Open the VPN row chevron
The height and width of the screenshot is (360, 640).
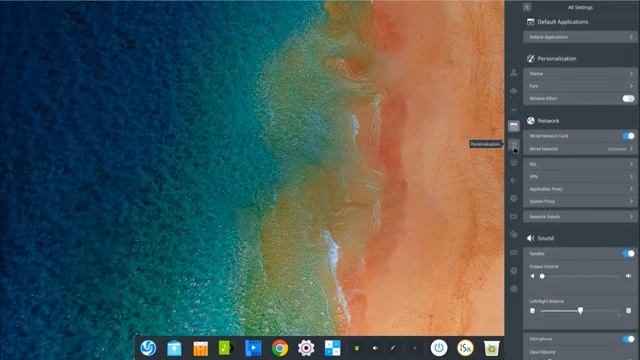pos(631,177)
